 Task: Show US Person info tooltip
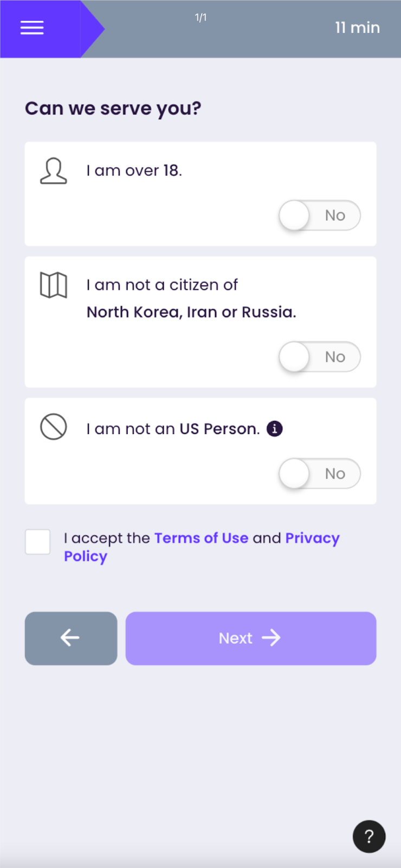[x=275, y=429]
